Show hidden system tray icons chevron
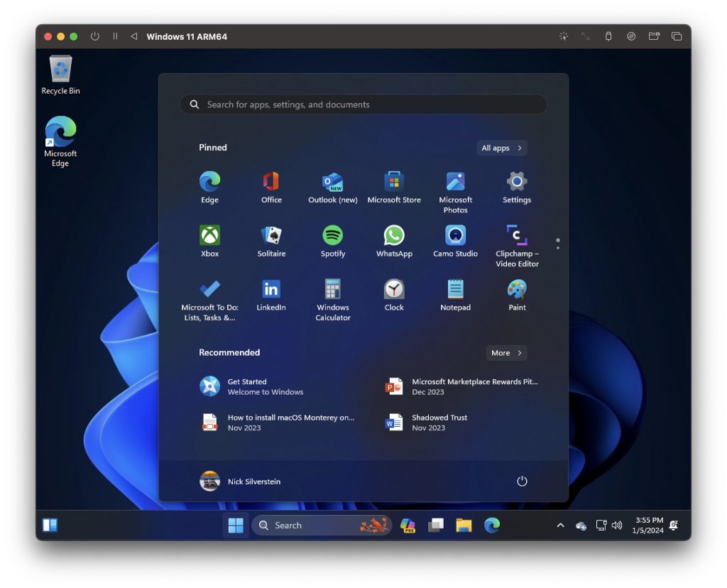 point(560,526)
